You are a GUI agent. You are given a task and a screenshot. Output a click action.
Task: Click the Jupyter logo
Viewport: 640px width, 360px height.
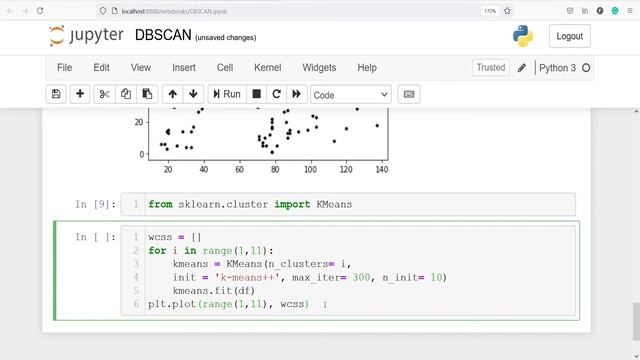coord(86,36)
